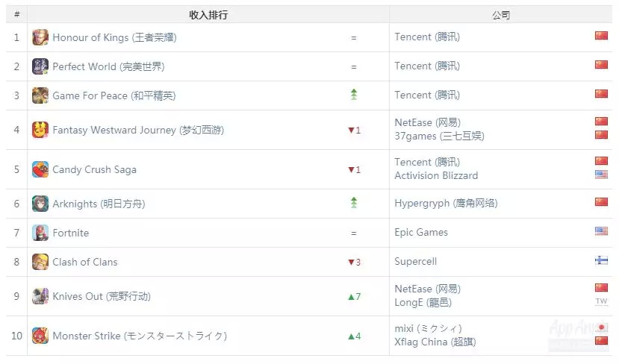The image size is (619, 364).
Task: Open the Supercell company link
Action: coord(416,262)
